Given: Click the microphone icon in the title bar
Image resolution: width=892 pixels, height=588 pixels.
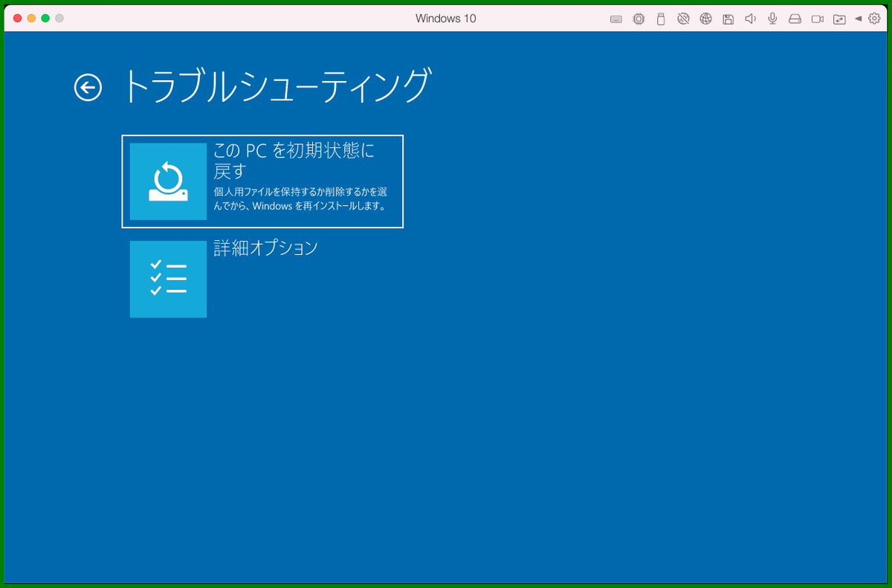Looking at the screenshot, I should point(773,19).
